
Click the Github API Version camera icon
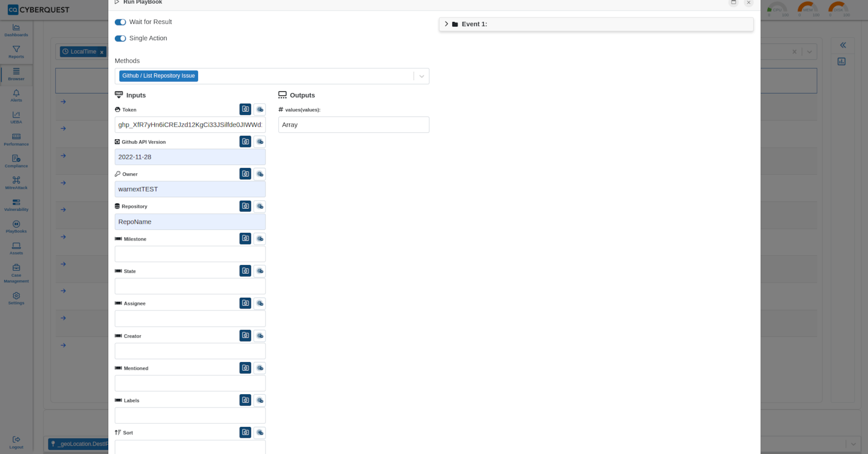[246, 141]
